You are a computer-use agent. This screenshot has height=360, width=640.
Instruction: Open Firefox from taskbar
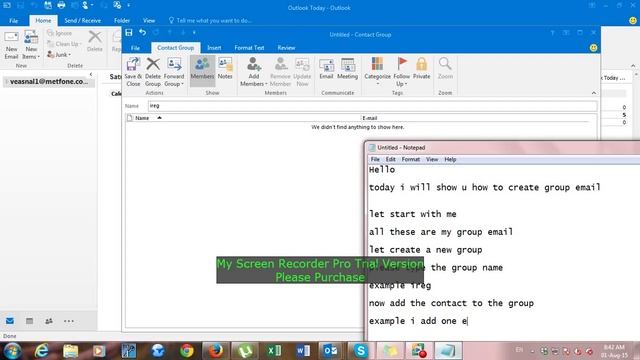[216, 351]
